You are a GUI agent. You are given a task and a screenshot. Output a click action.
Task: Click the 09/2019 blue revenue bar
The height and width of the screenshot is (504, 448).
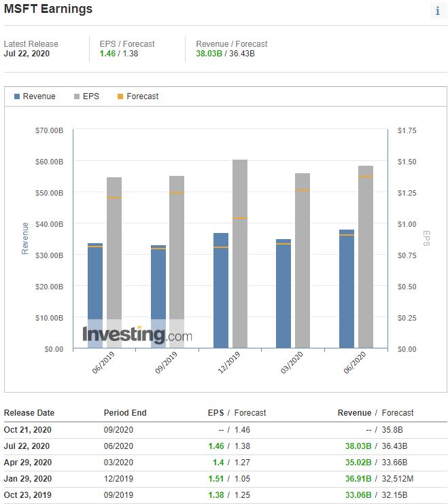158,296
